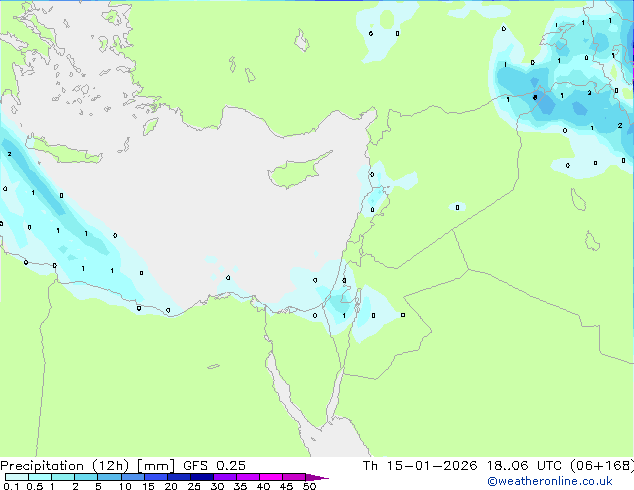Click the legend tick label "35"
Screen dimensions: 634x490
pos(240,486)
